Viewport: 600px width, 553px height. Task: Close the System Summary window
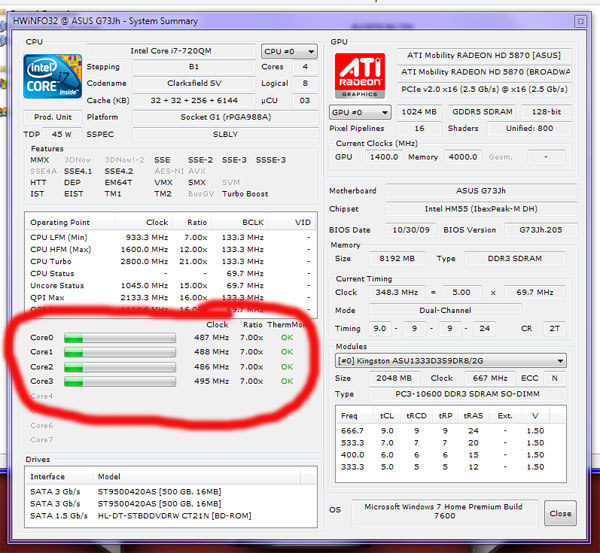pyautogui.click(x=580, y=21)
